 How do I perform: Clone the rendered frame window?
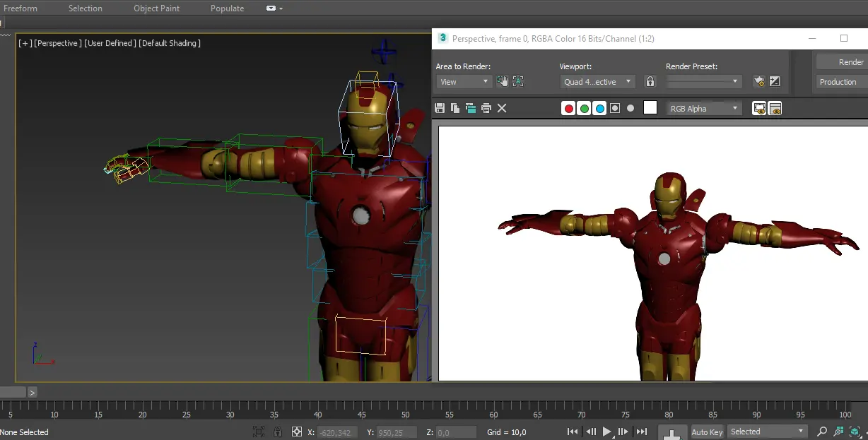[471, 108]
